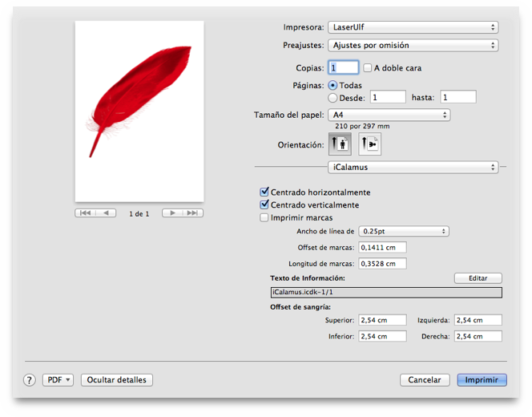Click the '1 de 1' page indicator
Viewport: 532px width, 417px height.
[x=139, y=214]
